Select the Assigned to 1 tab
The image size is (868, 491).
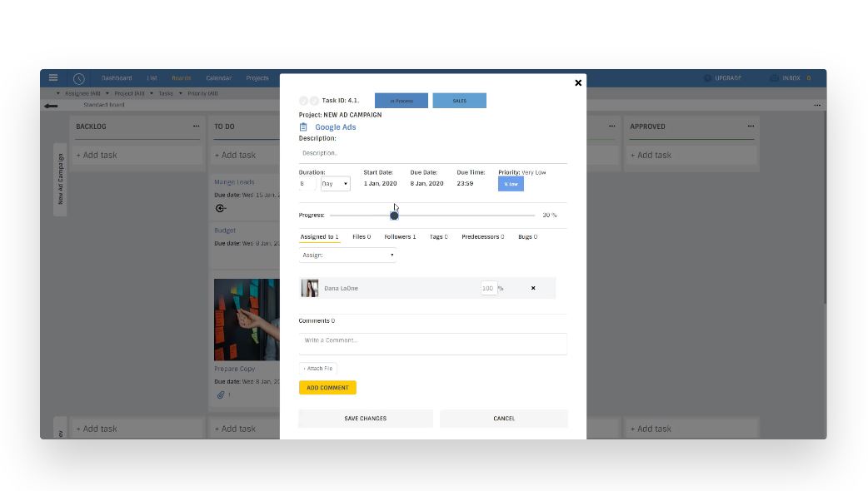[319, 236]
